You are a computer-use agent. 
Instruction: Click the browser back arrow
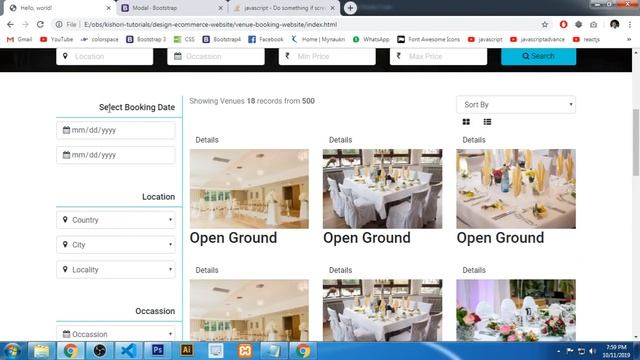10,24
